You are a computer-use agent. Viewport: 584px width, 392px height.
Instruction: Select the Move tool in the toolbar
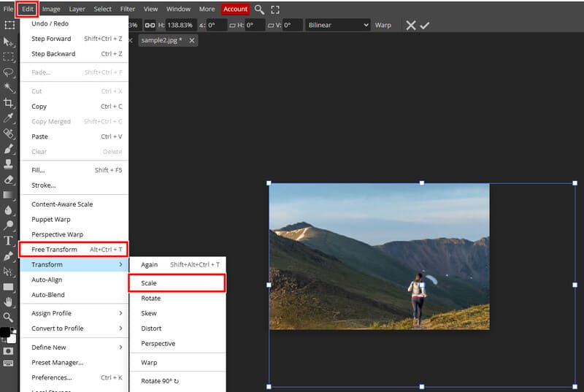tap(8, 42)
